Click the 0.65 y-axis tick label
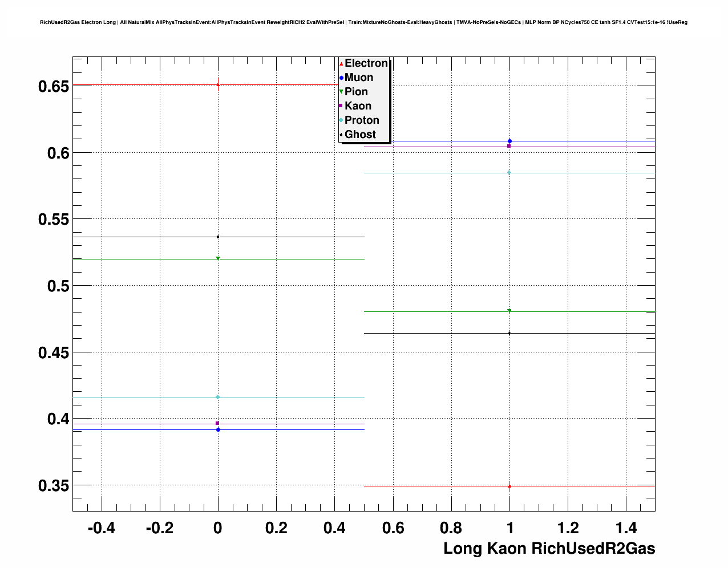The image size is (728, 568). pyautogui.click(x=53, y=87)
